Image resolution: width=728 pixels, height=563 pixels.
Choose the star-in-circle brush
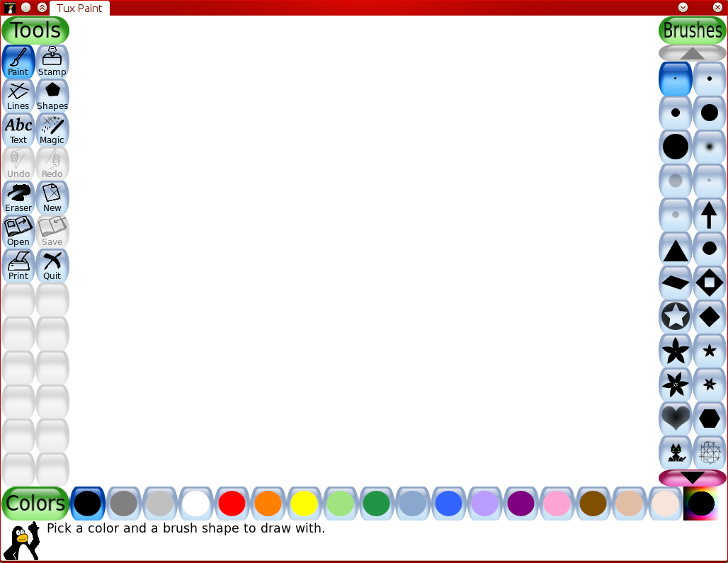(676, 317)
